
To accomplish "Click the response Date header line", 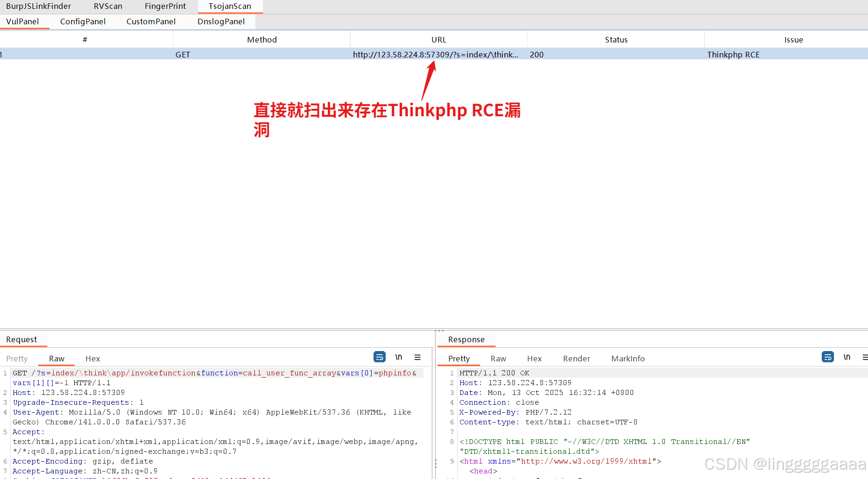I will pyautogui.click(x=546, y=393).
